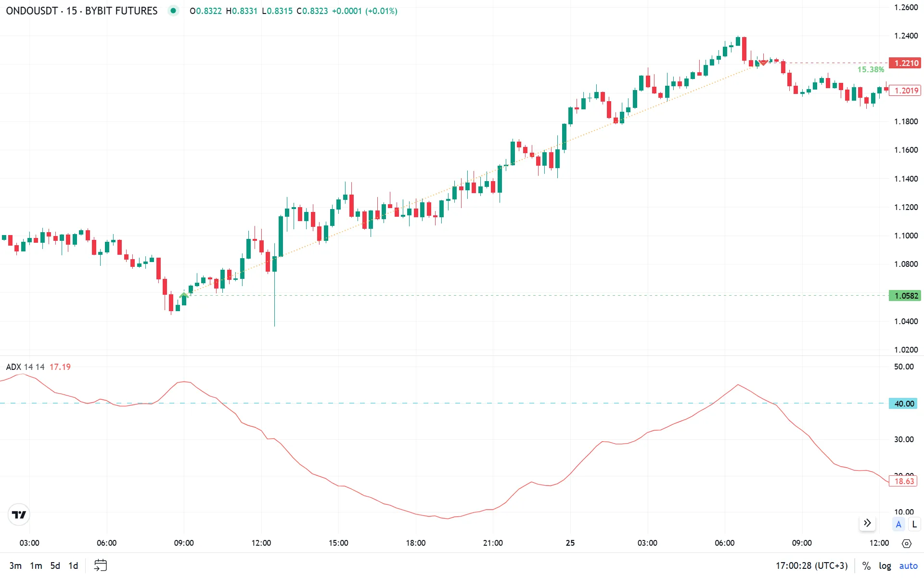Select the 5d time range
The height and width of the screenshot is (578, 924).
(x=55, y=566)
